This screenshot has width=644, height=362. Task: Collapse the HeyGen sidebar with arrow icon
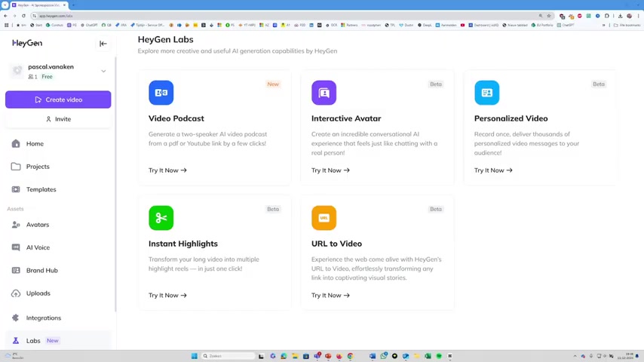(103, 44)
